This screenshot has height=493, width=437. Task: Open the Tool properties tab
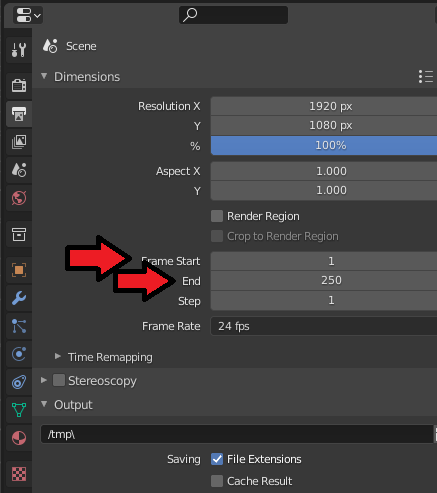pyautogui.click(x=19, y=50)
